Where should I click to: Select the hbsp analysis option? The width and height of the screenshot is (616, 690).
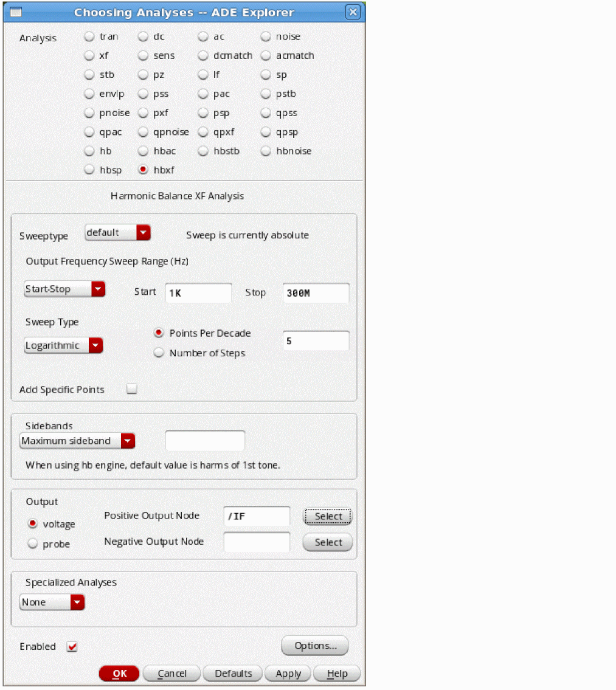click(x=89, y=170)
